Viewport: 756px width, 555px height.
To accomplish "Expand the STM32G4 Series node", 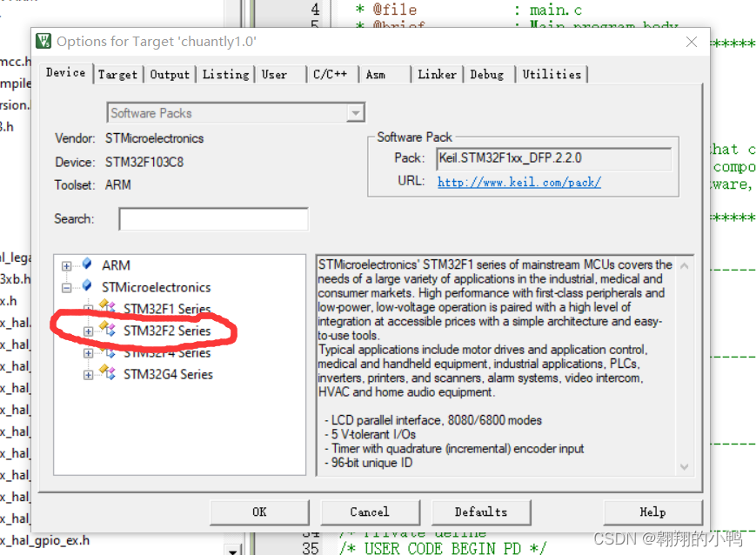I will click(88, 375).
